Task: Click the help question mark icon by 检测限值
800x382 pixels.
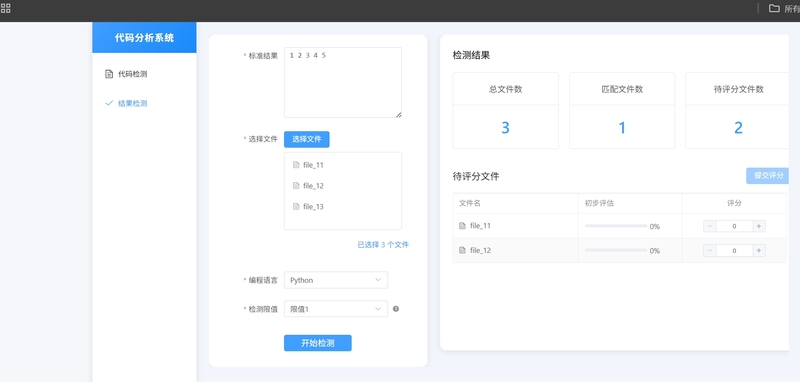Action: click(396, 309)
